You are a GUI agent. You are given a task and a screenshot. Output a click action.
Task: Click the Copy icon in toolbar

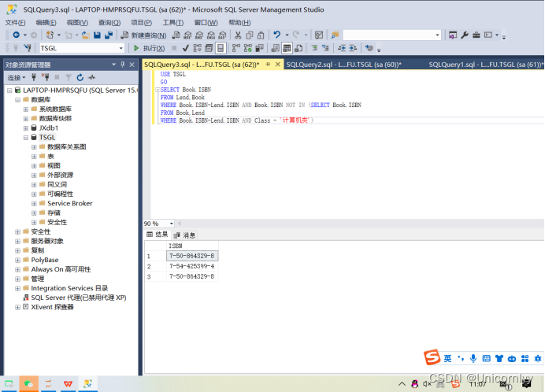249,35
